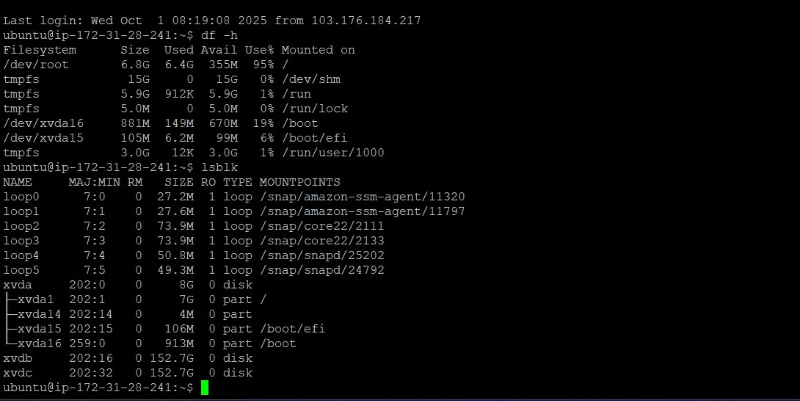Click the /snap/amazon-ssm-agent/11320 path

pos(362,196)
